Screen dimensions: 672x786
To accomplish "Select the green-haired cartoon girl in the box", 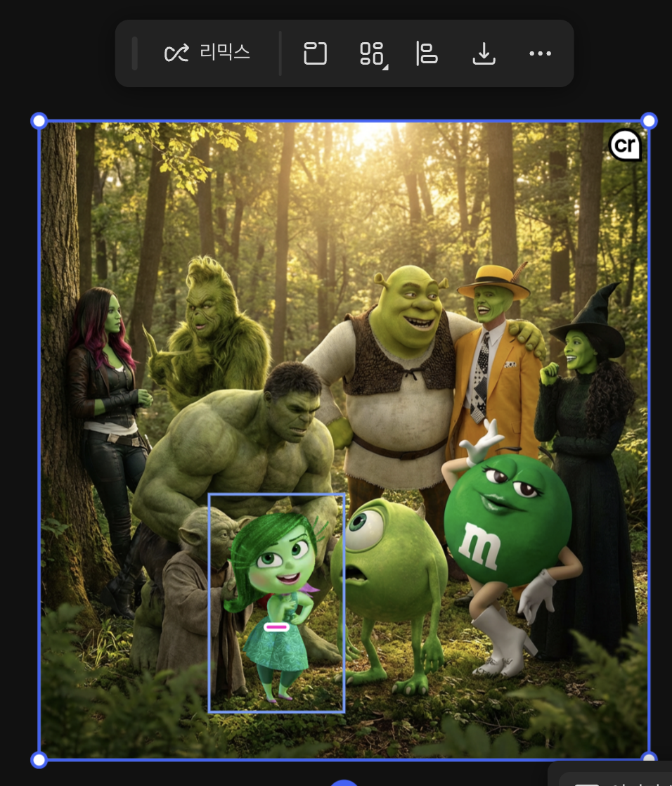I will click(277, 603).
